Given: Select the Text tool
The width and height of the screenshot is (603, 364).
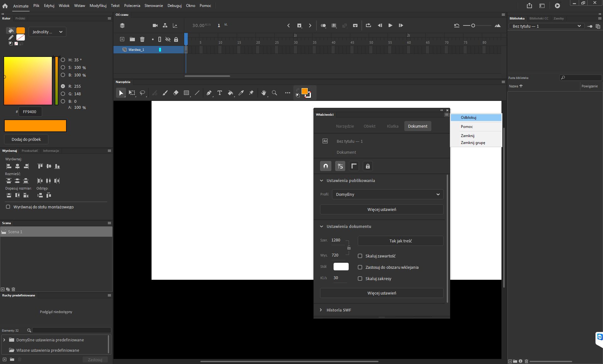Looking at the screenshot, I should pyautogui.click(x=219, y=93).
